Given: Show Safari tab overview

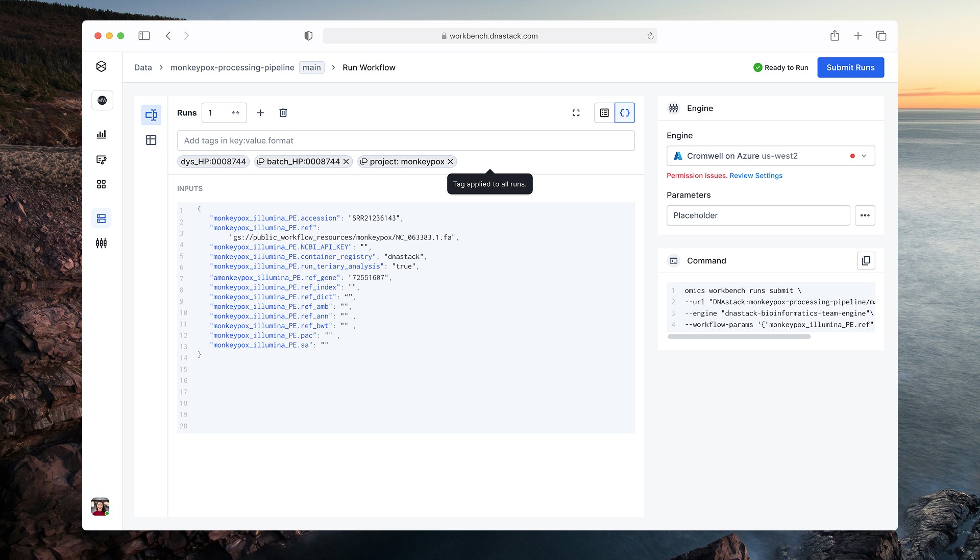Looking at the screenshot, I should pos(881,36).
